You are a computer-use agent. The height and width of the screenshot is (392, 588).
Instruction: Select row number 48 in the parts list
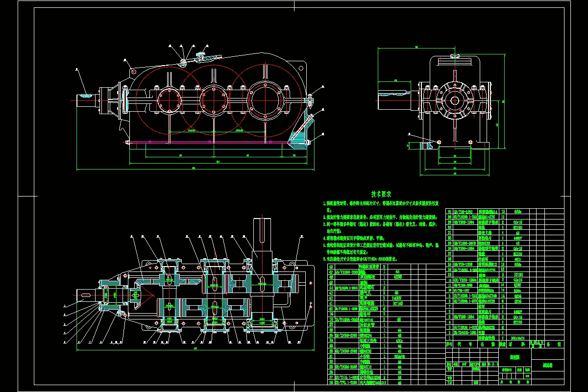(x=386, y=266)
